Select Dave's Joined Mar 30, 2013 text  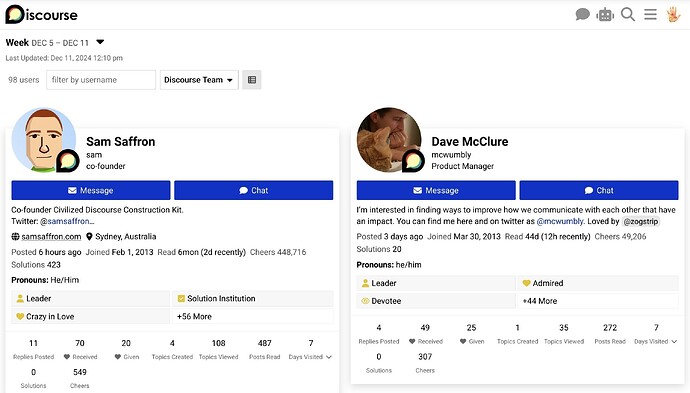click(464, 236)
